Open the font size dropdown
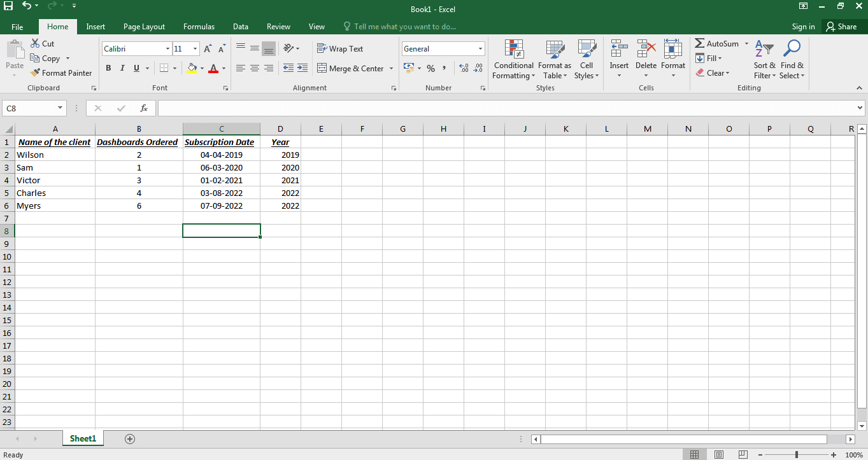The height and width of the screenshot is (460, 868). 196,49
